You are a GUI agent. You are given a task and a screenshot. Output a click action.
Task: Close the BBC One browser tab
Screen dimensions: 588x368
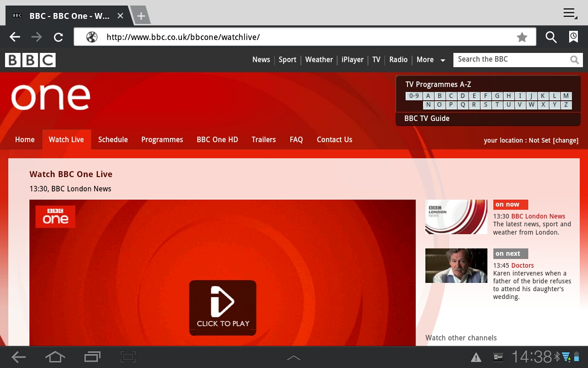[120, 16]
